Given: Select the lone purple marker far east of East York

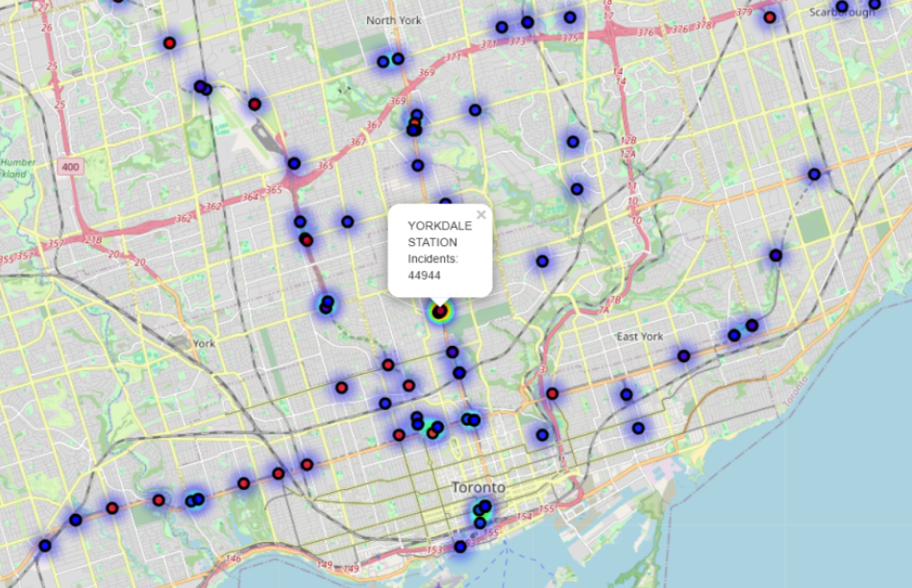Looking at the screenshot, I should [x=776, y=256].
